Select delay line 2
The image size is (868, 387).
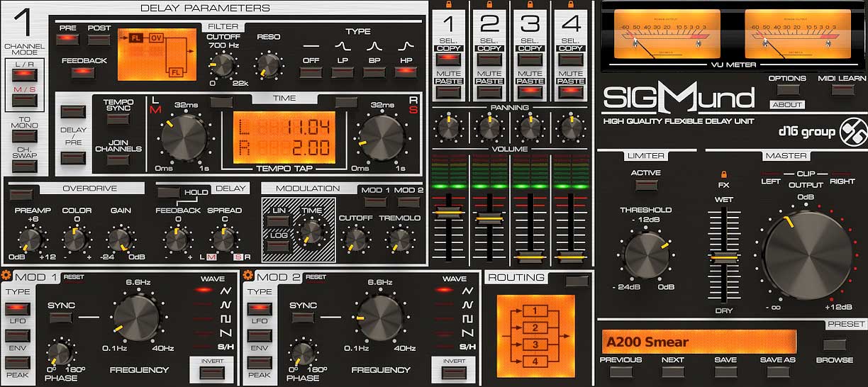pos(489,60)
